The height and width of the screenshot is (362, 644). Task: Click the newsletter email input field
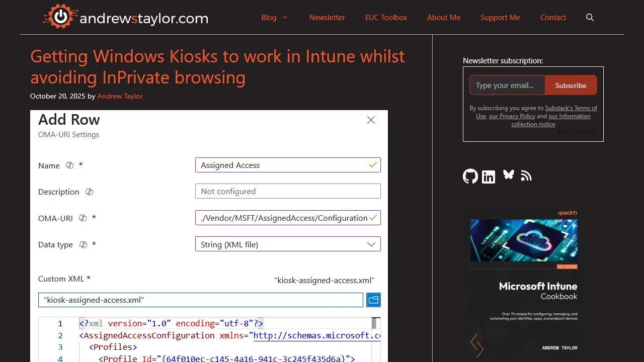point(507,85)
